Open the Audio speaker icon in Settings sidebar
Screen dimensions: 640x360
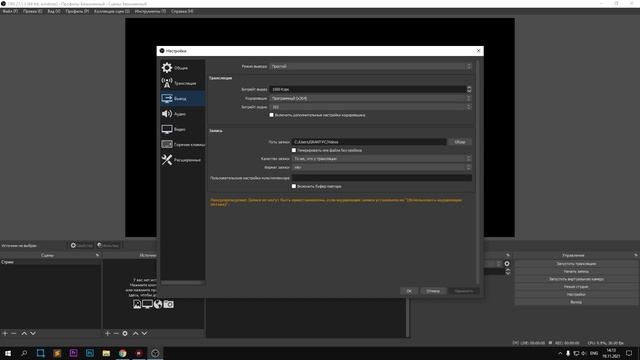point(167,114)
